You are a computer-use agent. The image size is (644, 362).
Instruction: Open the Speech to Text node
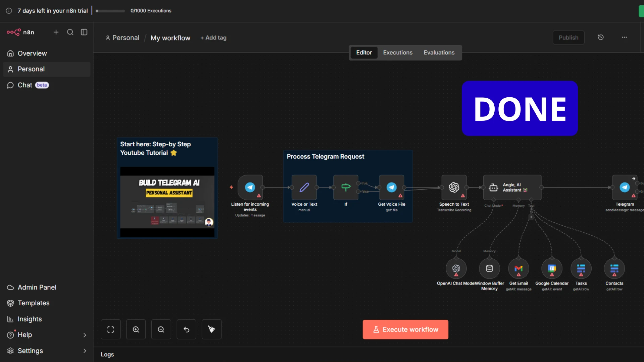(x=454, y=188)
